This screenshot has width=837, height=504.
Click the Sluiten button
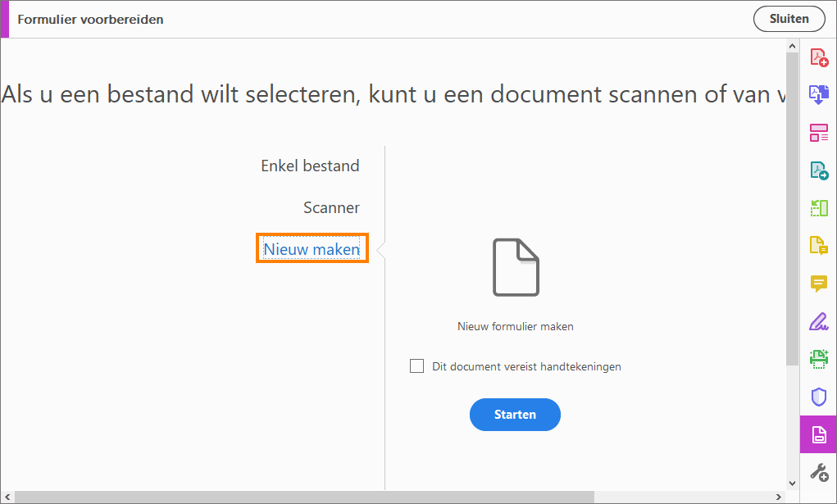pos(789,19)
